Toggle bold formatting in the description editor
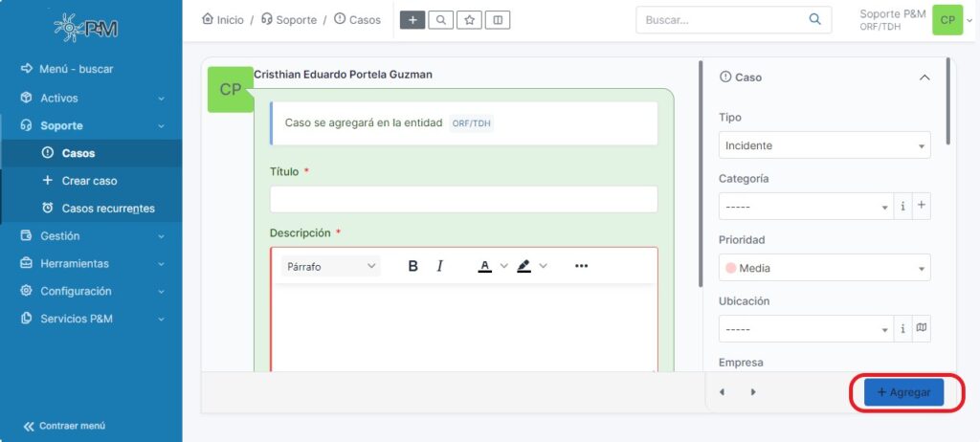Screen dimensions: 980x442 click(413, 266)
